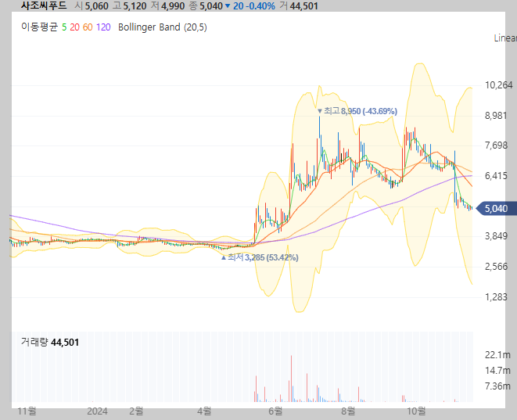Click the 14.7m volume axis label
Image resolution: width=517 pixels, height=420 pixels.
click(497, 371)
